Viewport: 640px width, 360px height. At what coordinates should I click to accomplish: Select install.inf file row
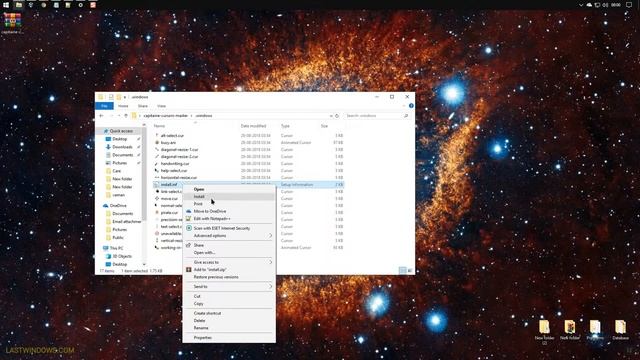tap(249, 185)
